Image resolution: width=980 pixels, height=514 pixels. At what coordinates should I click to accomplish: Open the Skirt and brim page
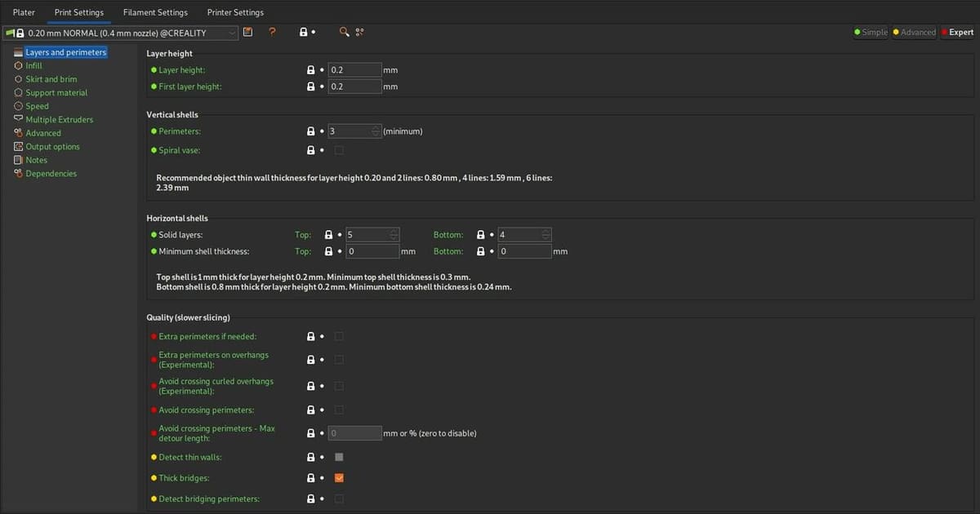click(x=51, y=79)
